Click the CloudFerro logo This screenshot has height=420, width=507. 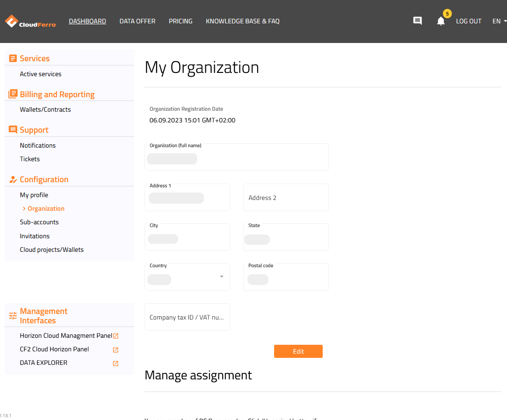coord(30,21)
